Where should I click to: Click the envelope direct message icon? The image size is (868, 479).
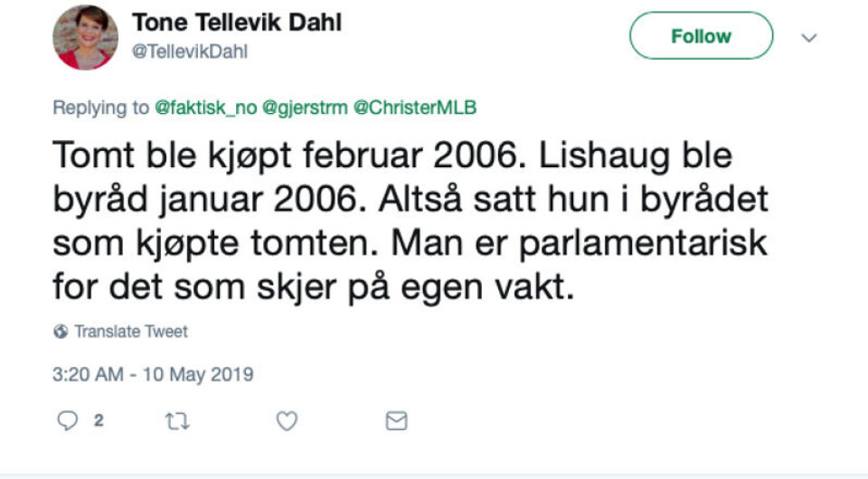coord(396,421)
